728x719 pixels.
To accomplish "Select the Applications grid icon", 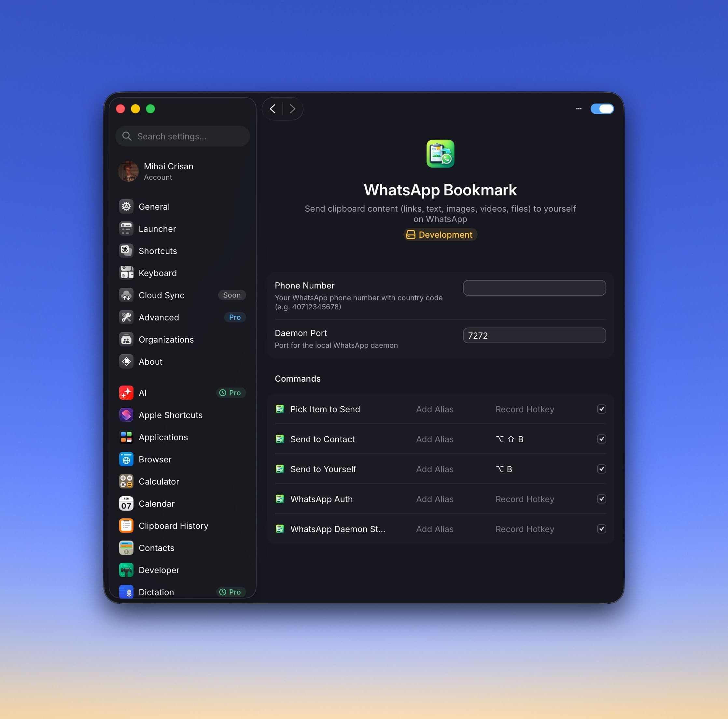I will tap(126, 437).
